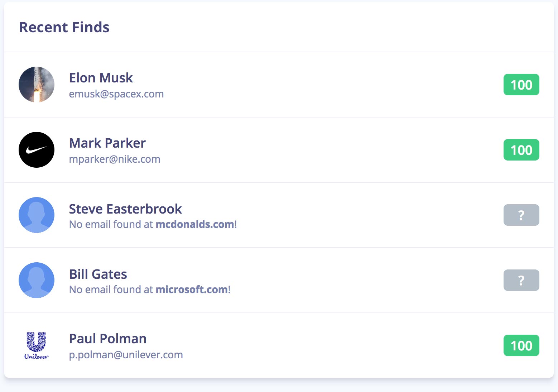Click the Steve Easterbrook name
558x392 pixels.
pos(125,209)
